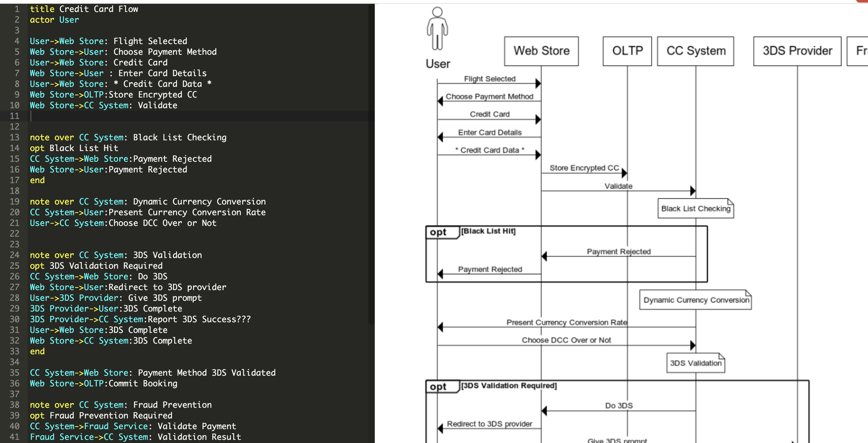
Task: Click the CC System participant box
Action: pyautogui.click(x=695, y=51)
